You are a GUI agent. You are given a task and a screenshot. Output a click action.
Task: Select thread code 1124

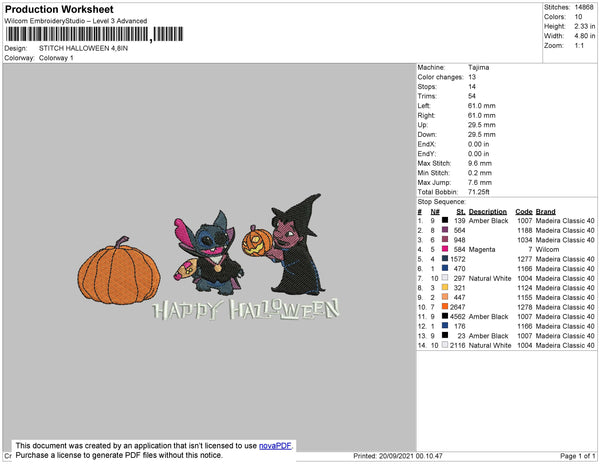pyautogui.click(x=525, y=288)
